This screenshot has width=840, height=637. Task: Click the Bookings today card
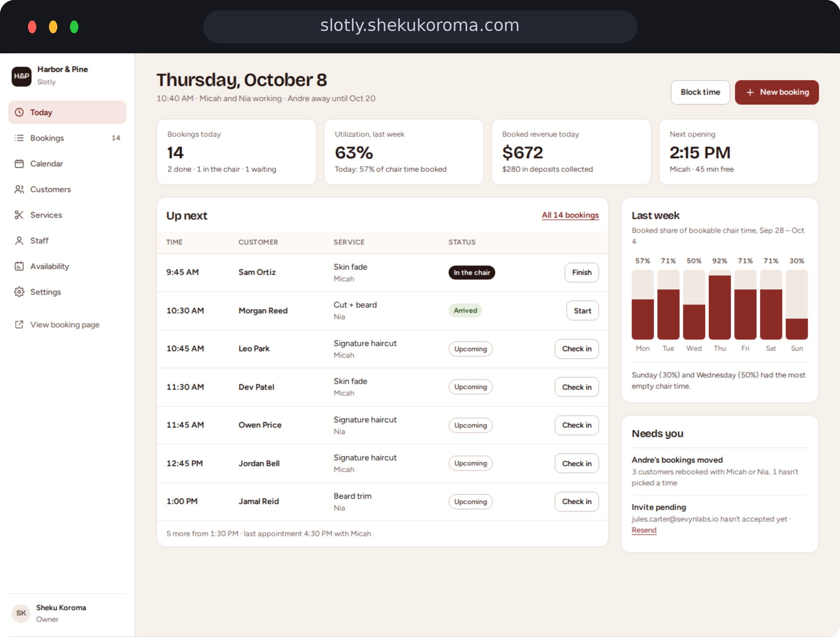click(x=236, y=152)
